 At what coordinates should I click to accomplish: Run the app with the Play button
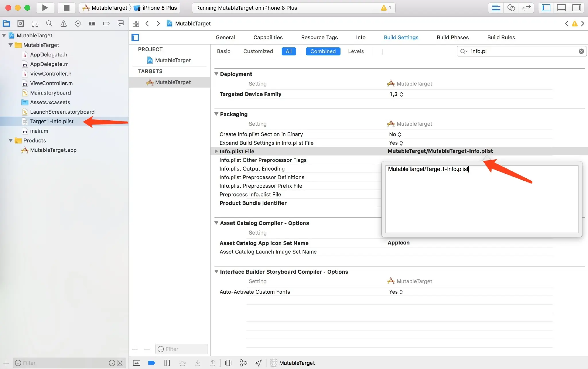point(45,8)
